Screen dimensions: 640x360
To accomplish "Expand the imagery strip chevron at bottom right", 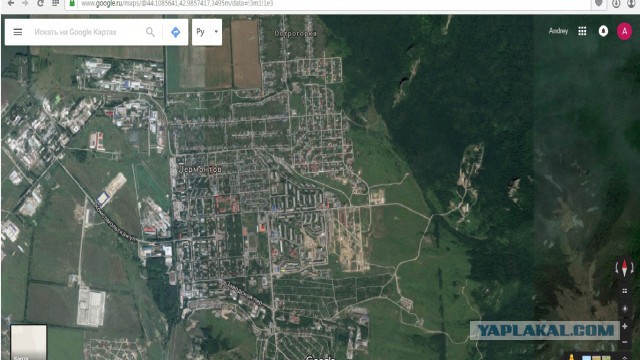I will click(624, 358).
